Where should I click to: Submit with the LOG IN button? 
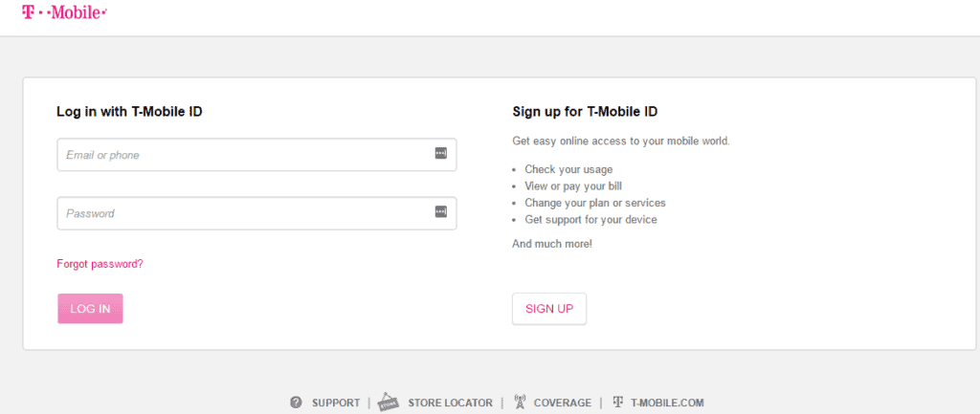point(90,309)
